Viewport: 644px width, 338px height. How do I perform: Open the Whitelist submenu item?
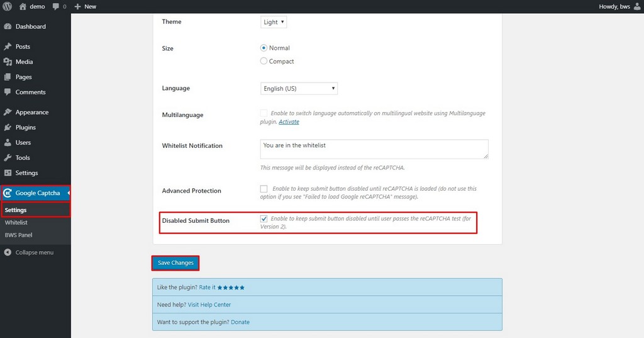point(16,222)
